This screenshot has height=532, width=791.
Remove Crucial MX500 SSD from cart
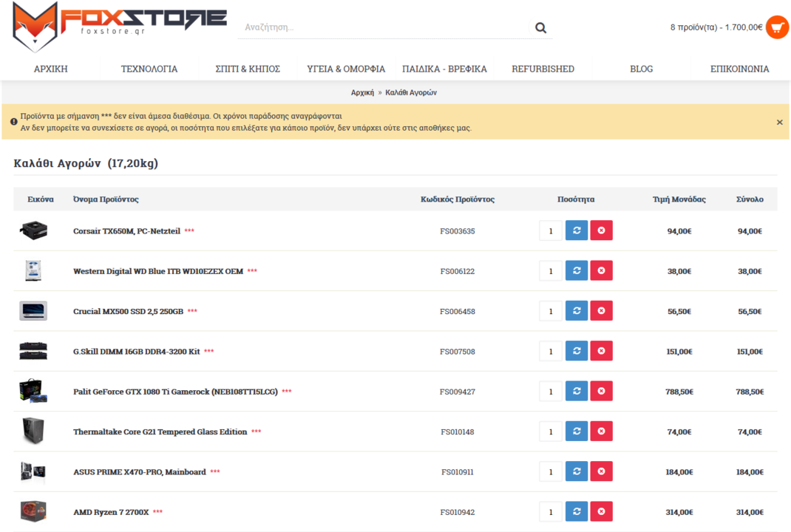point(601,310)
